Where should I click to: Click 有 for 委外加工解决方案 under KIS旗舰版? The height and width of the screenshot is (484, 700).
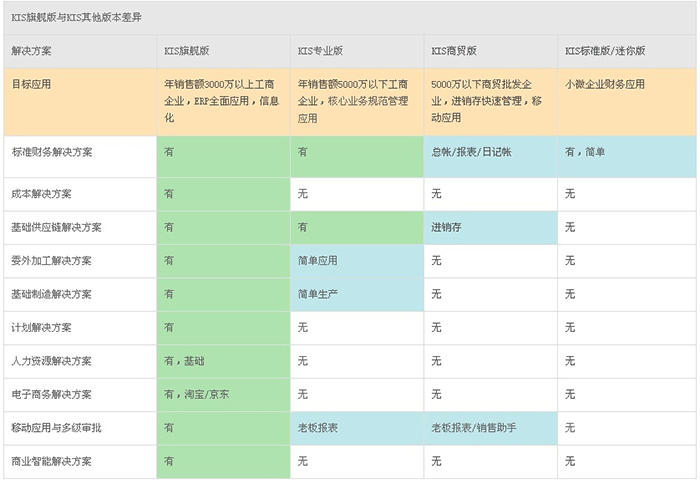click(x=169, y=261)
